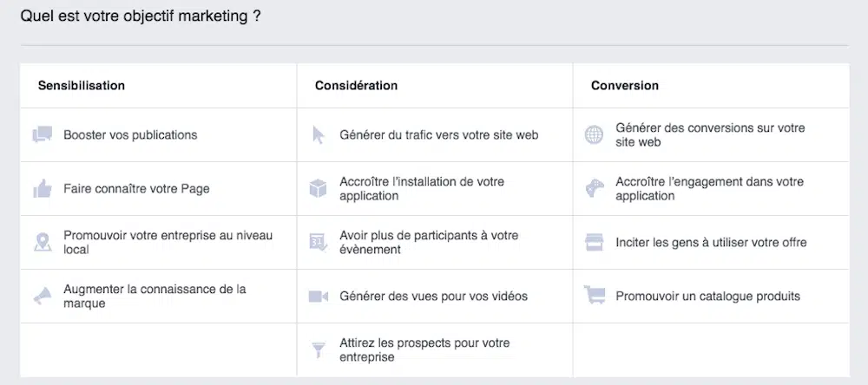Click the funnel icon for attracting prospects
Image resolution: width=868 pixels, height=385 pixels.
pos(319,350)
